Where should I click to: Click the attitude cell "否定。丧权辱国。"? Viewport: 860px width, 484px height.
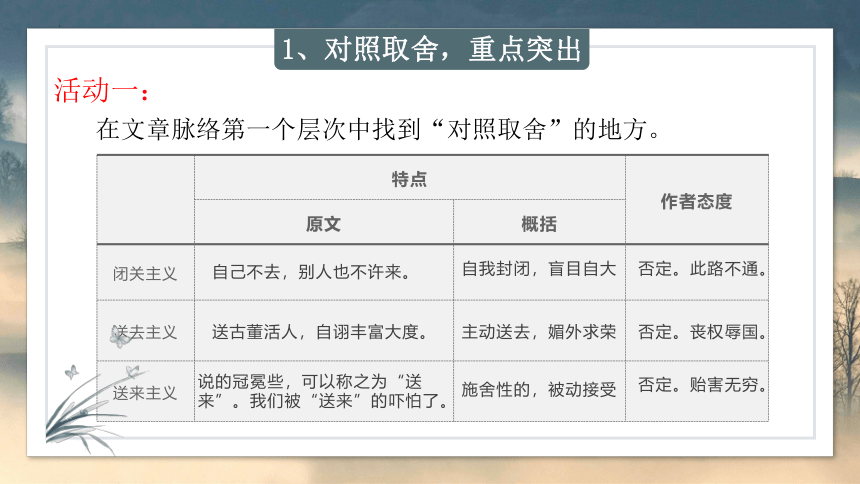pos(697,331)
